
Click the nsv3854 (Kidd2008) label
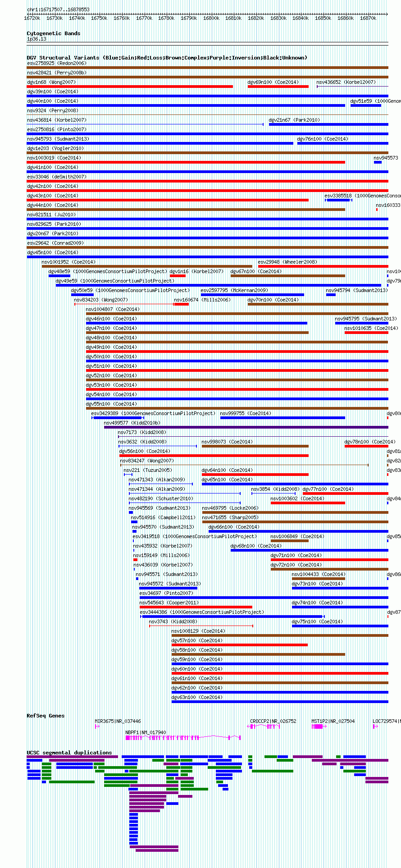(276, 489)
